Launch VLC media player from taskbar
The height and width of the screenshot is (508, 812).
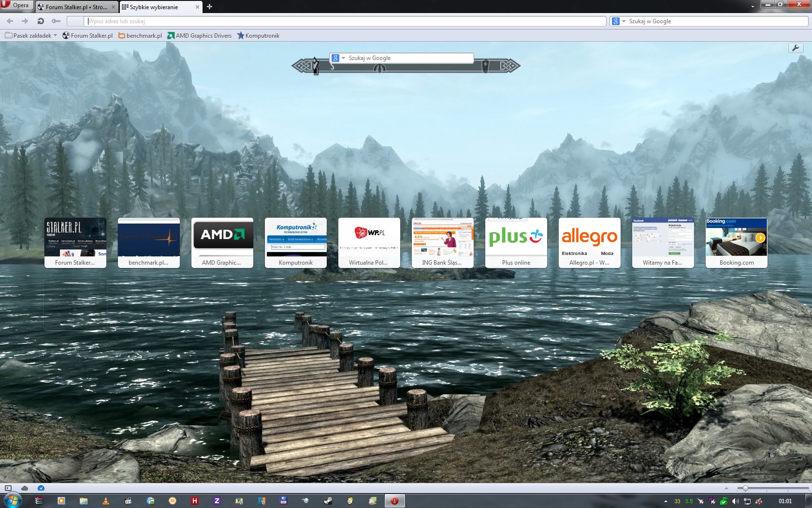[x=106, y=501]
